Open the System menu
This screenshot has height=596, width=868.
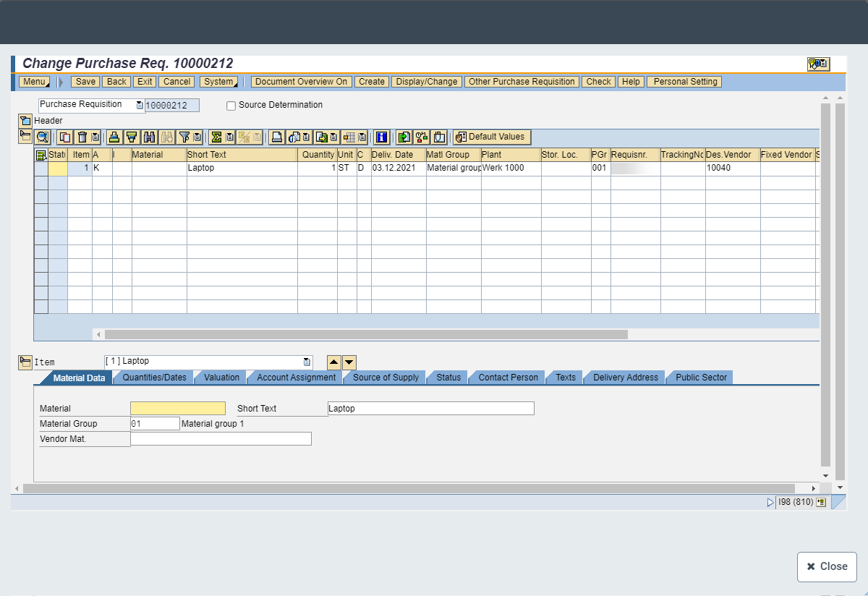point(219,82)
